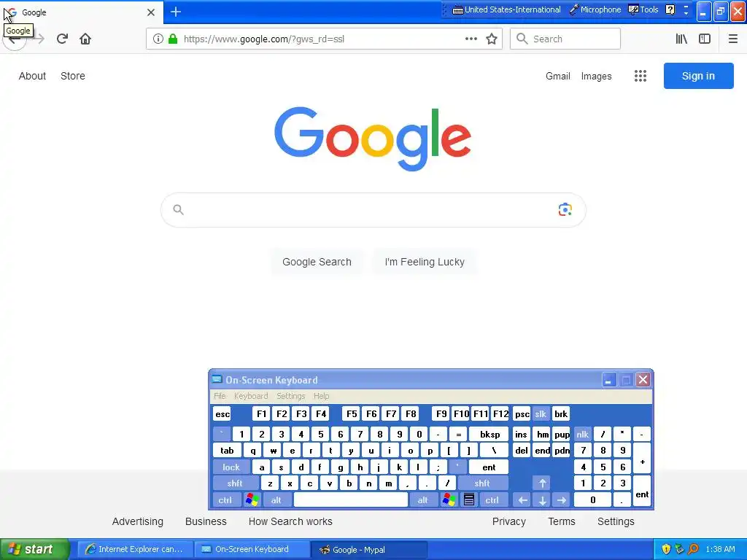Click the blue Sign in button

(698, 76)
